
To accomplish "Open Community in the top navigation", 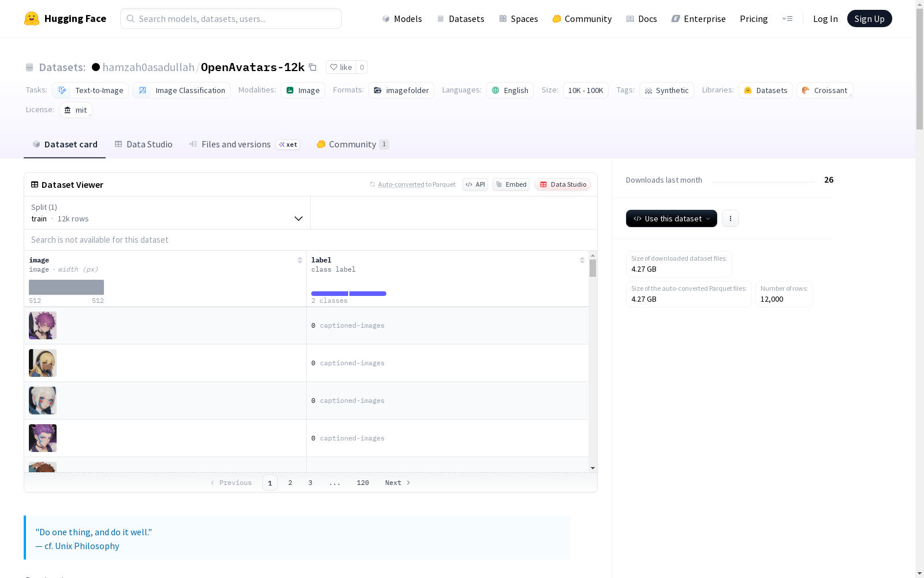I will tap(582, 18).
